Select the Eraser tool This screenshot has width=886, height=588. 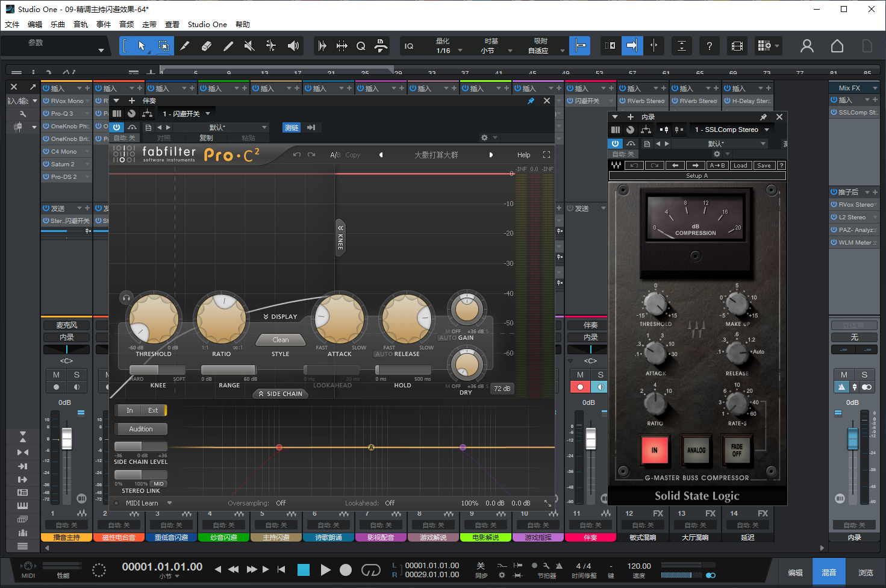pos(206,46)
